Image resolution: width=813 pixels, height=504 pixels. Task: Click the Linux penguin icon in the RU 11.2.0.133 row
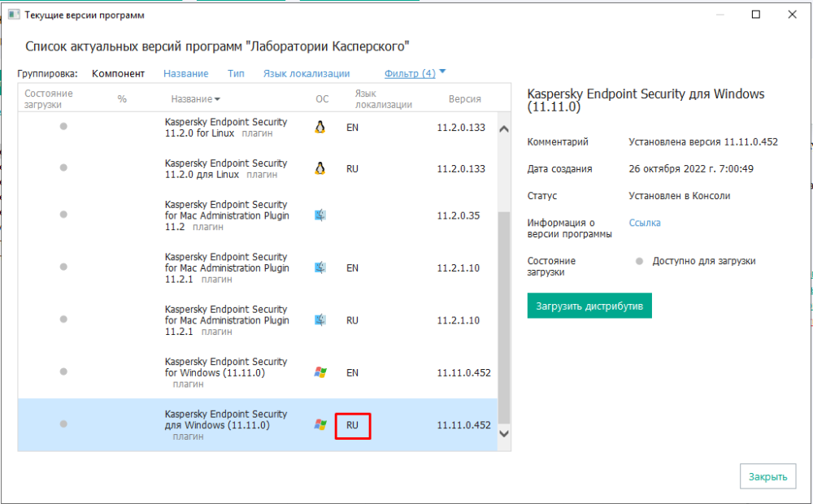(320, 168)
